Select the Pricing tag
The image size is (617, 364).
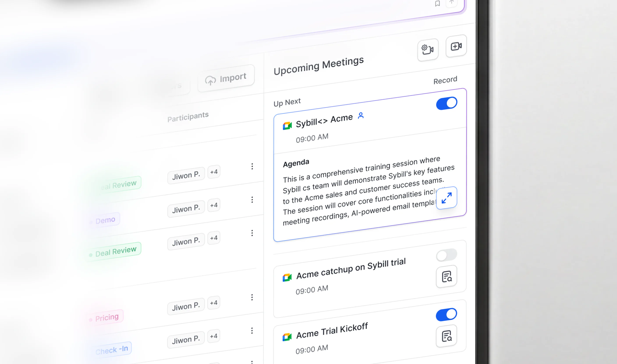point(106,318)
